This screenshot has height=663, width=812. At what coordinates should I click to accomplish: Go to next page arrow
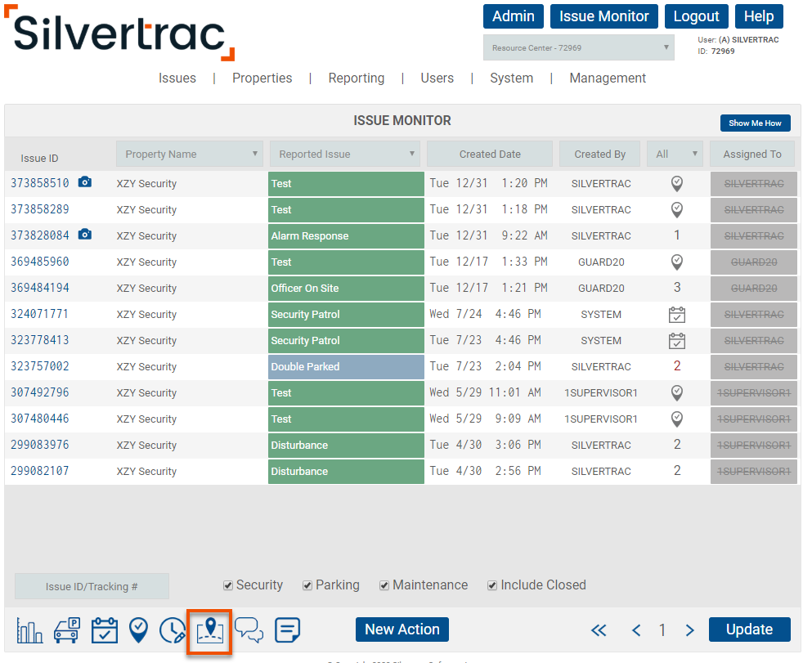point(689,630)
